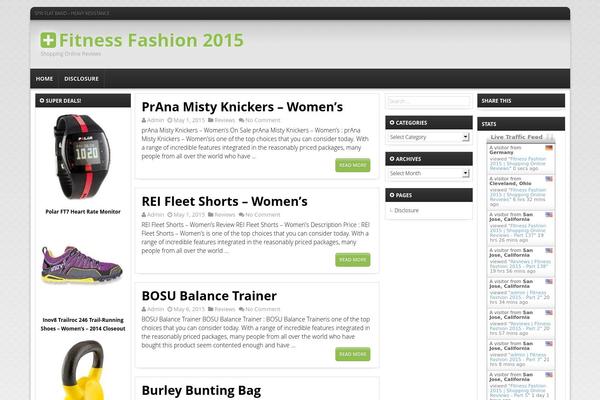This screenshot has height=400, width=600.
Task: Click the top bar product ticker text
Action: click(x=72, y=13)
